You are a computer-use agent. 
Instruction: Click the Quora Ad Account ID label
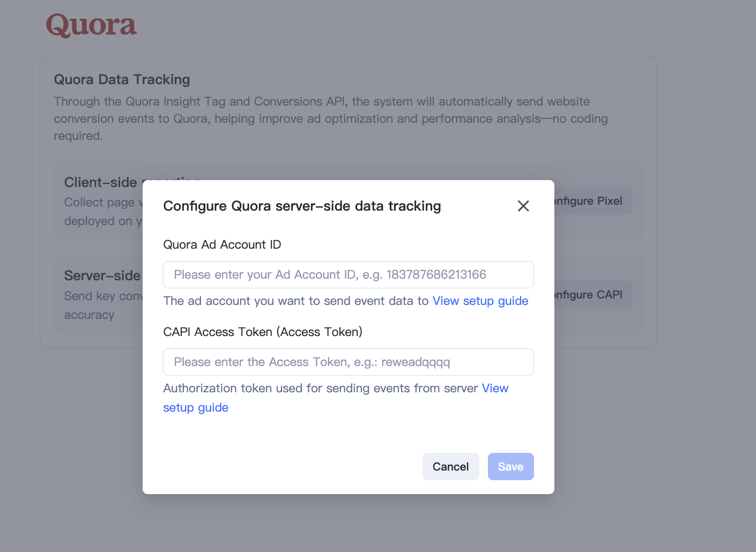point(222,244)
